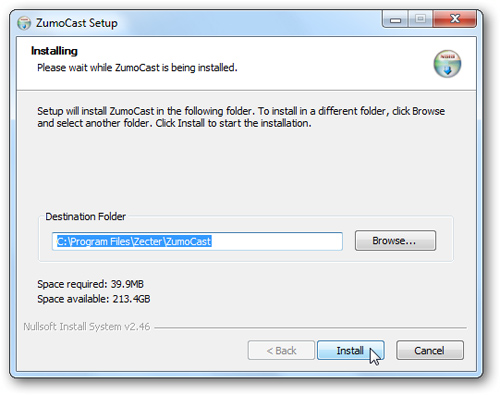This screenshot has height=395, width=500.
Task: Click the highlighted C:\Program Files path text
Action: pyautogui.click(x=134, y=241)
